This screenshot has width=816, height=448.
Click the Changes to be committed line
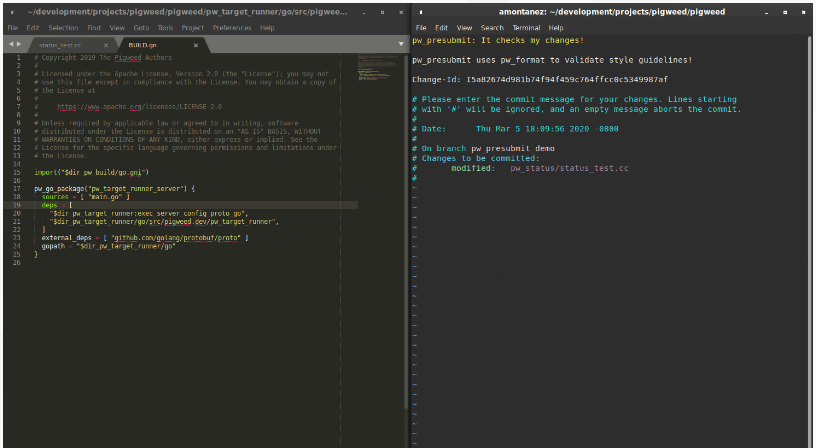[x=476, y=159]
